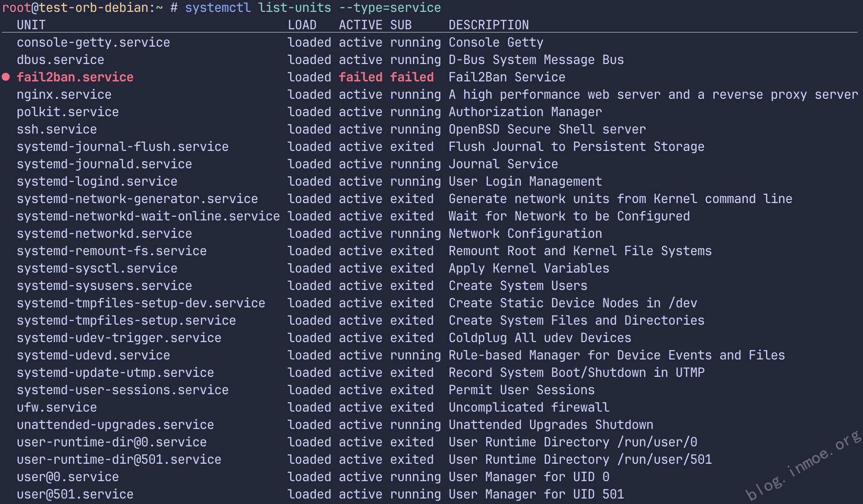The width and height of the screenshot is (863, 504).
Task: Click the systemd-journald.service row
Action: [104, 164]
